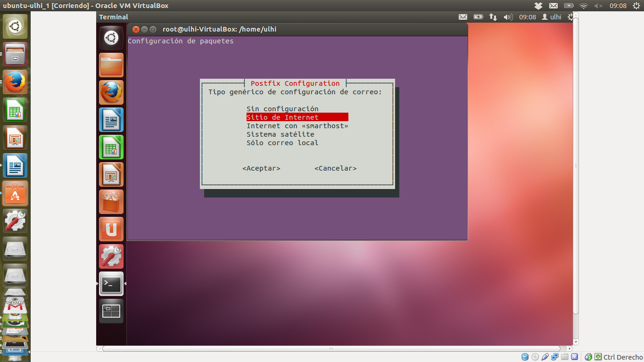Open the guest sound volume indicator menu
The width and height of the screenshot is (644, 362).
(508, 17)
